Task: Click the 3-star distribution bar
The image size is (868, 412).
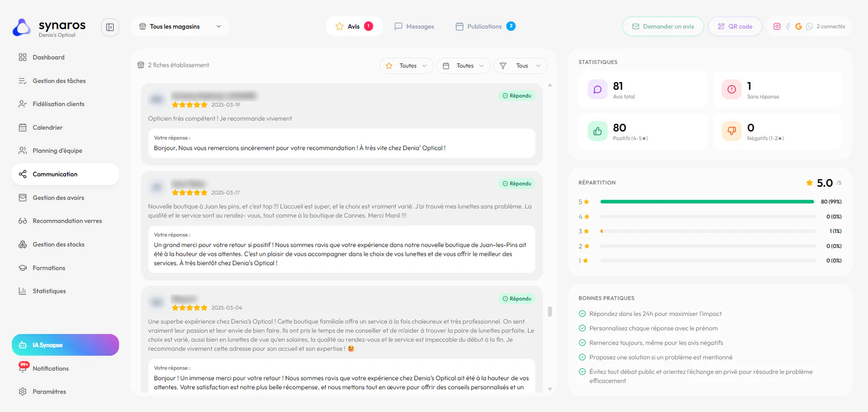Action: tap(708, 231)
